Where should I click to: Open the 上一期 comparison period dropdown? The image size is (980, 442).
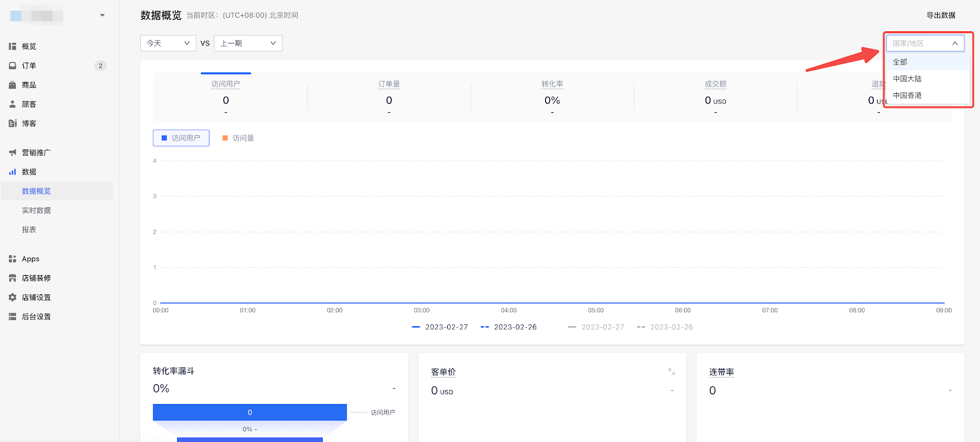click(248, 43)
